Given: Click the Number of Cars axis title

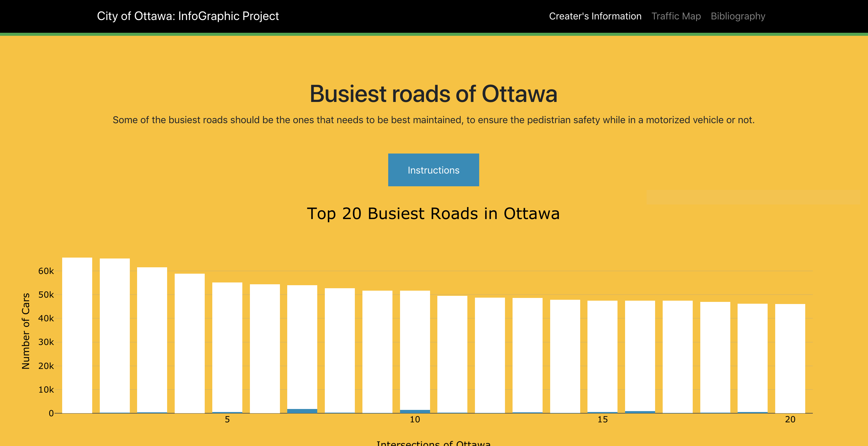Looking at the screenshot, I should tap(25, 331).
